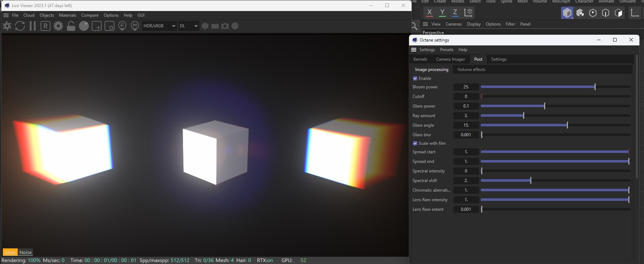Switch to the Kernels tab
The height and width of the screenshot is (264, 644).
tap(420, 59)
